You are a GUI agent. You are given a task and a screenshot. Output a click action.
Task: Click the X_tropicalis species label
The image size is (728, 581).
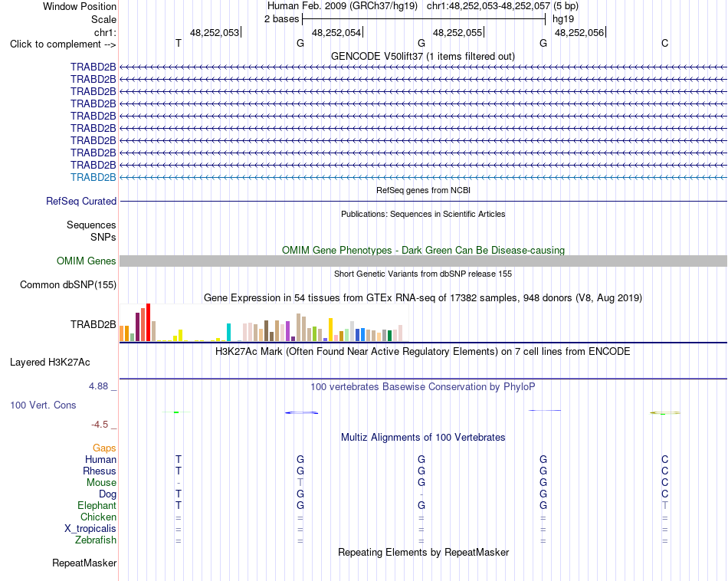[x=90, y=529]
